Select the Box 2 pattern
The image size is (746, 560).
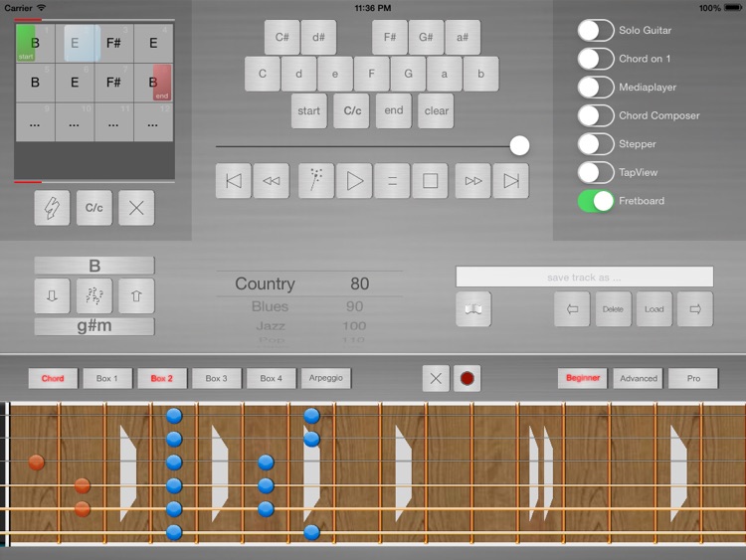[162, 379]
